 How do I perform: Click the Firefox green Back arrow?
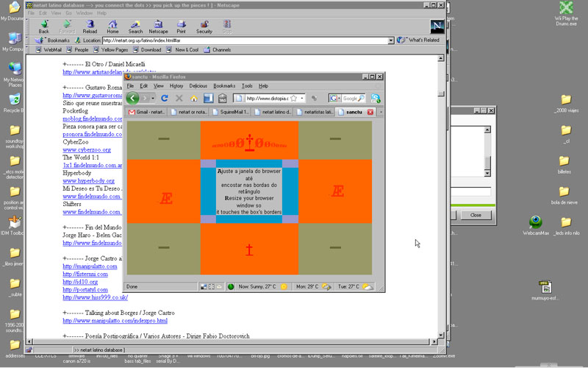132,98
